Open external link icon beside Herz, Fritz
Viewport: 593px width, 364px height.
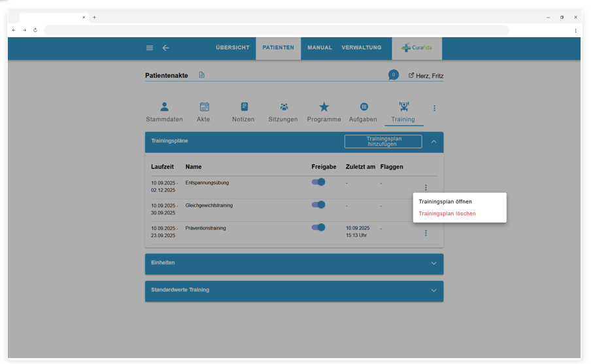pyautogui.click(x=411, y=75)
